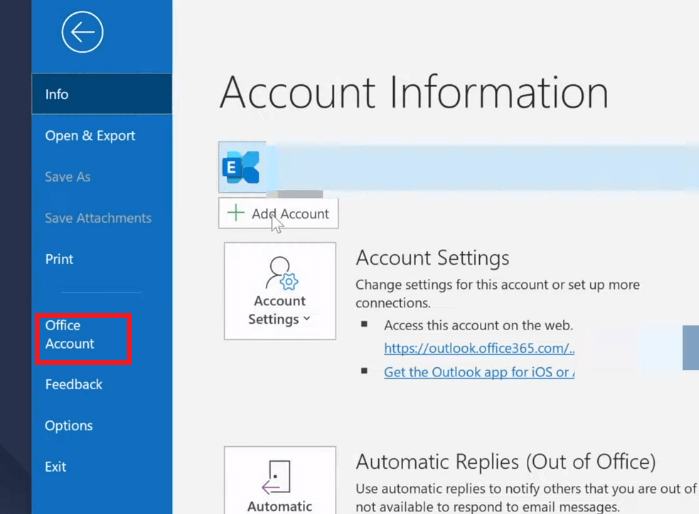Screen dimensions: 699x514
Task: Open the Feedback section
Action: point(74,385)
